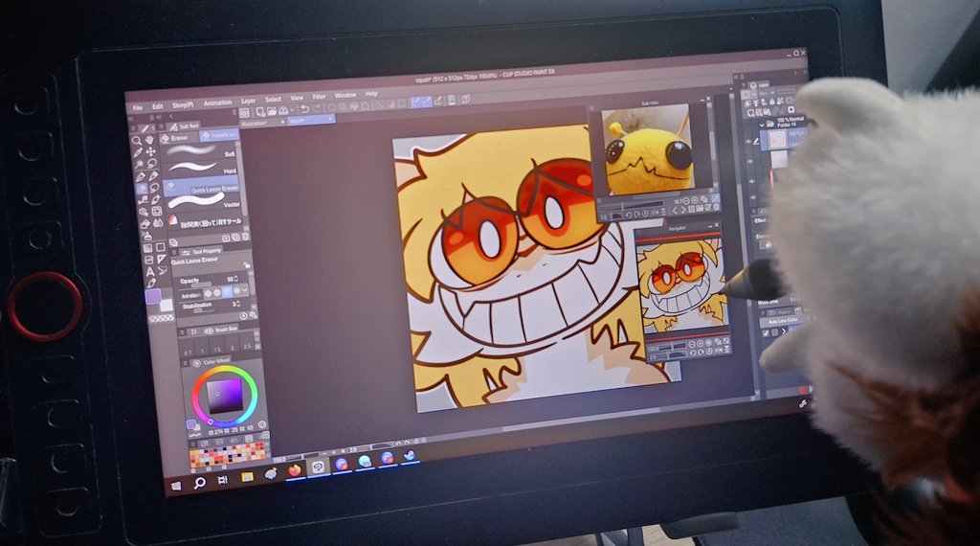The height and width of the screenshot is (546, 980).
Task: Set anti-aliasing to the highlighted Medium option
Action: coord(227,291)
